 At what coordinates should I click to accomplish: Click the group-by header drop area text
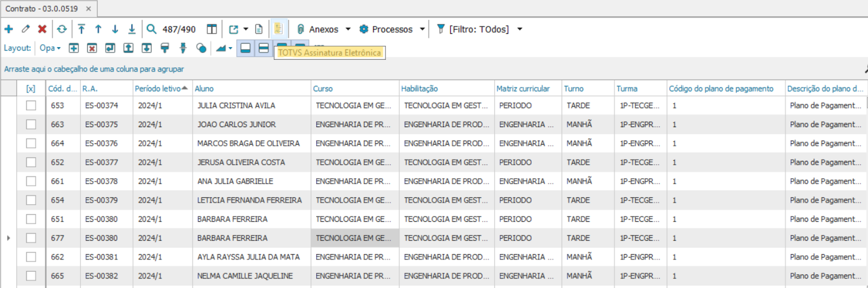(x=94, y=69)
